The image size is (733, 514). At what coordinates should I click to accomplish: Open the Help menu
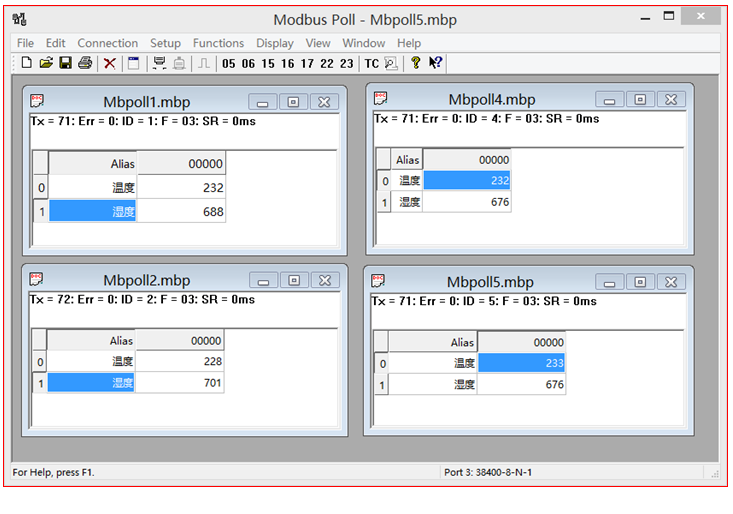(x=409, y=43)
